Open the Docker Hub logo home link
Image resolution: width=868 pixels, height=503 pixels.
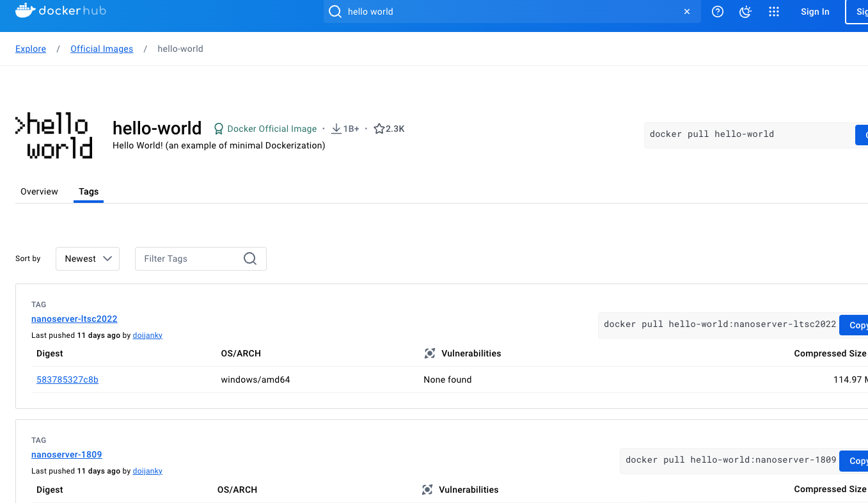click(x=61, y=11)
